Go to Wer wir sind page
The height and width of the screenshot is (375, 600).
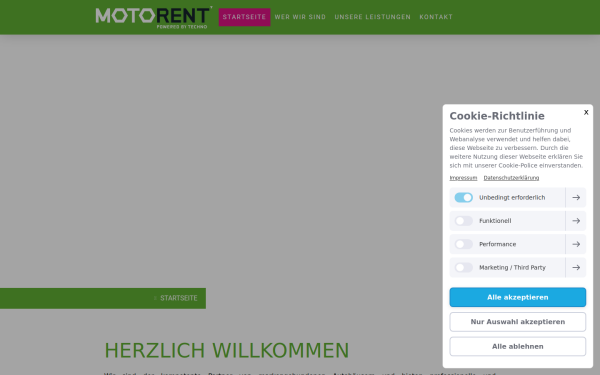(300, 17)
